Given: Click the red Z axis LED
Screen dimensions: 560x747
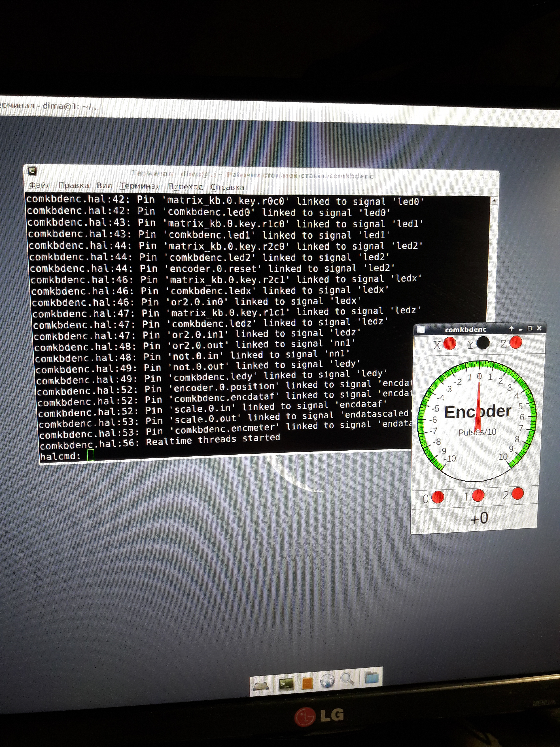Looking at the screenshot, I should coord(516,342).
